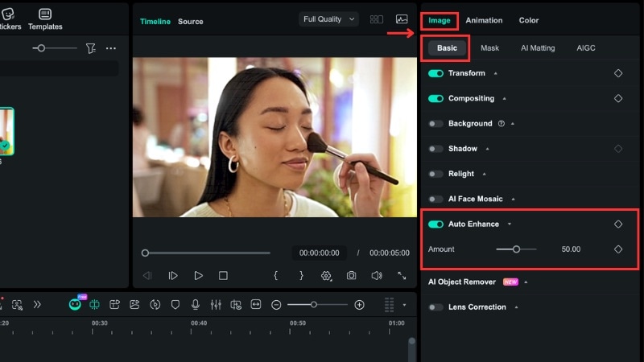This screenshot has width=644, height=362.
Task: Click the green split clip icon
Action: pos(94,305)
